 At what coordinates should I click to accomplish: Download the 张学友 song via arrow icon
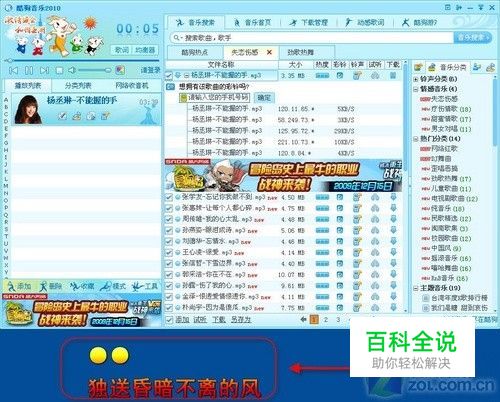393,197
